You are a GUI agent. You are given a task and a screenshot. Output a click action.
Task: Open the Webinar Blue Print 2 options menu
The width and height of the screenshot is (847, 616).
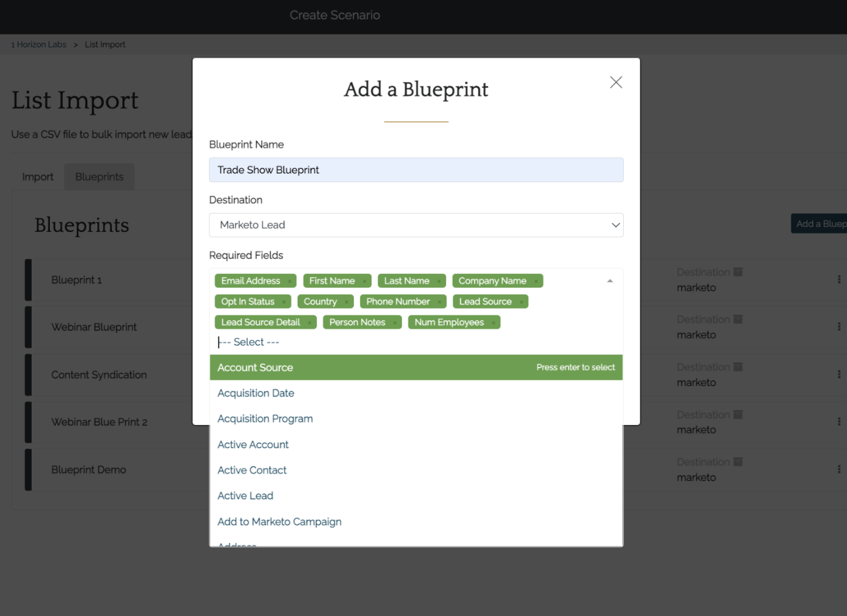(x=838, y=422)
